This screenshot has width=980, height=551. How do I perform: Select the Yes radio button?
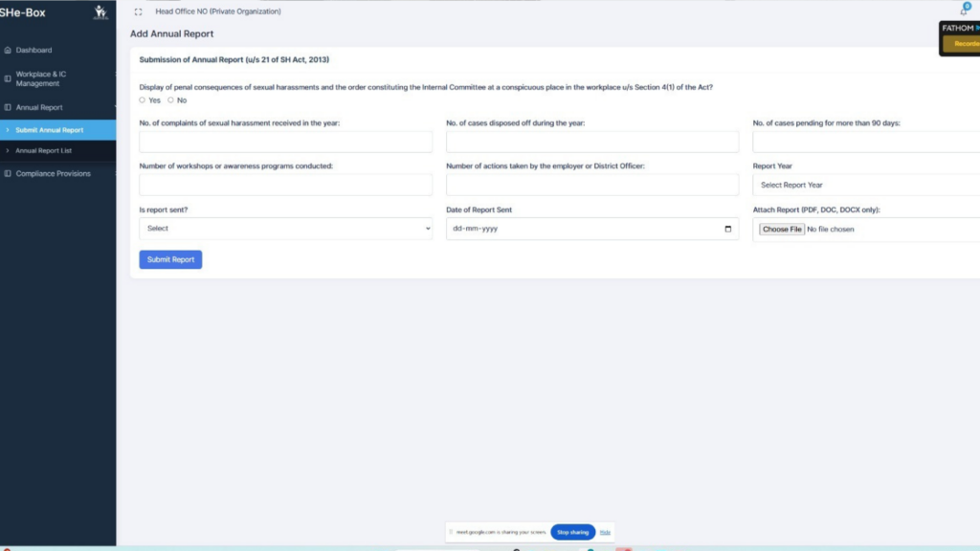[x=143, y=100]
